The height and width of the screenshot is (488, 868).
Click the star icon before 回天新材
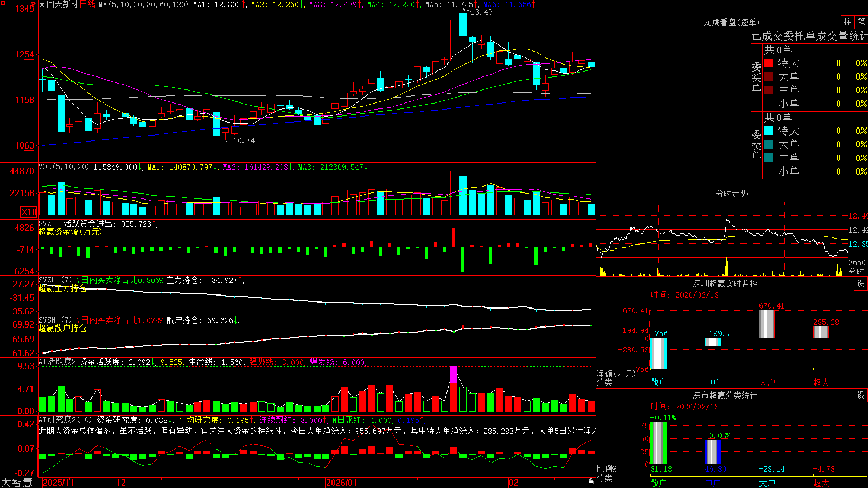[x=42, y=4]
